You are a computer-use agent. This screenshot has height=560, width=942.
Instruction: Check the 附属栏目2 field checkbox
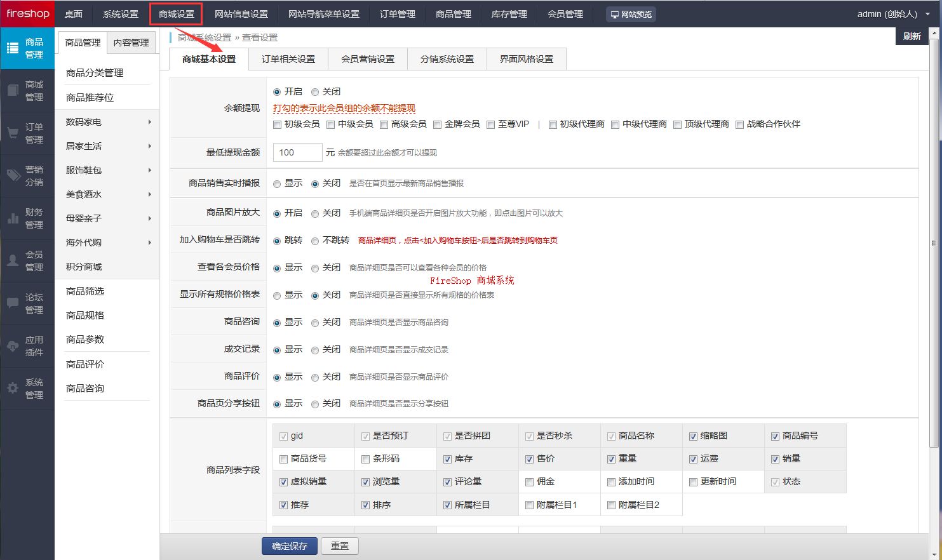[x=611, y=505]
